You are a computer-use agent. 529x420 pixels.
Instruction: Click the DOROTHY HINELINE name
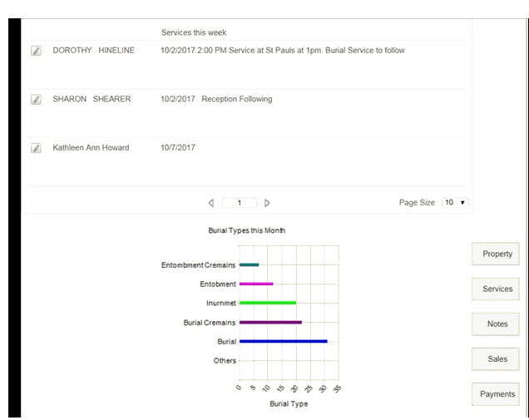coord(93,51)
